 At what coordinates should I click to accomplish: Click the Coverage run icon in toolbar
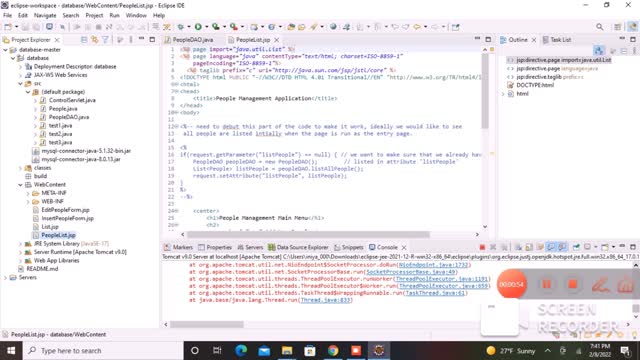tap(216, 27)
